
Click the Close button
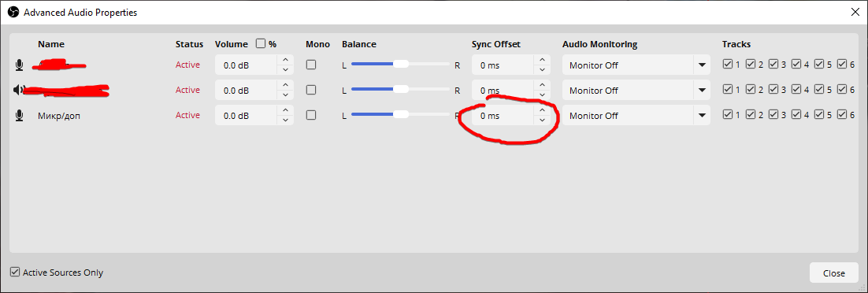pyautogui.click(x=833, y=273)
